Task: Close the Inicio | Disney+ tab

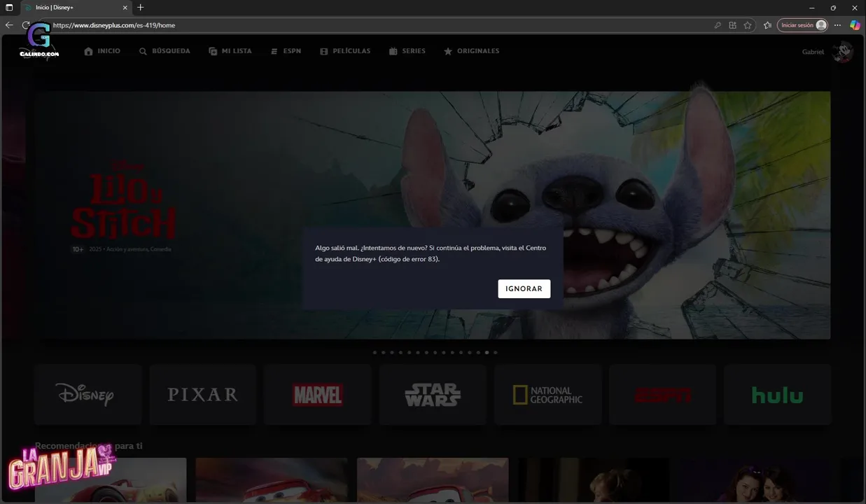Action: [x=125, y=8]
